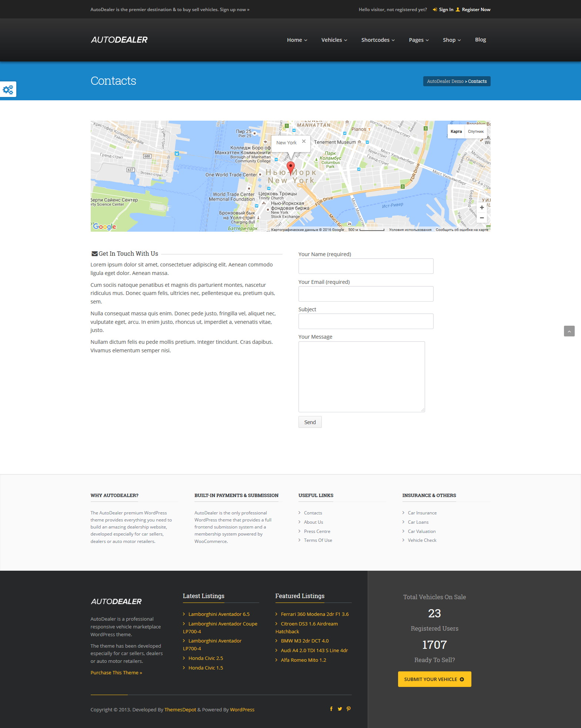Click the back-to-top arrow button
The image size is (581, 728).
coord(569,331)
